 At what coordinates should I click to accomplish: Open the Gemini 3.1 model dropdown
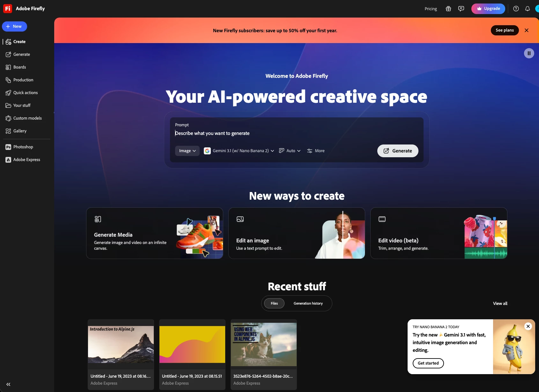(239, 151)
